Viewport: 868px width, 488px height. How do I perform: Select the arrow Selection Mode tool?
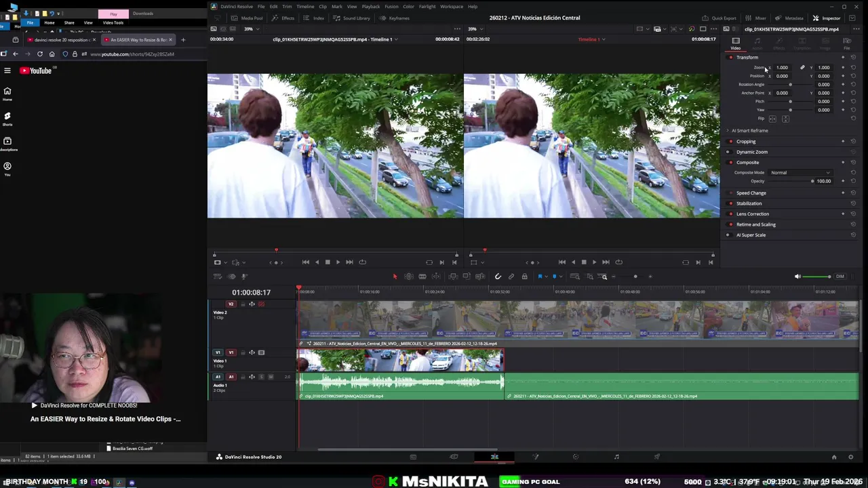click(x=395, y=277)
